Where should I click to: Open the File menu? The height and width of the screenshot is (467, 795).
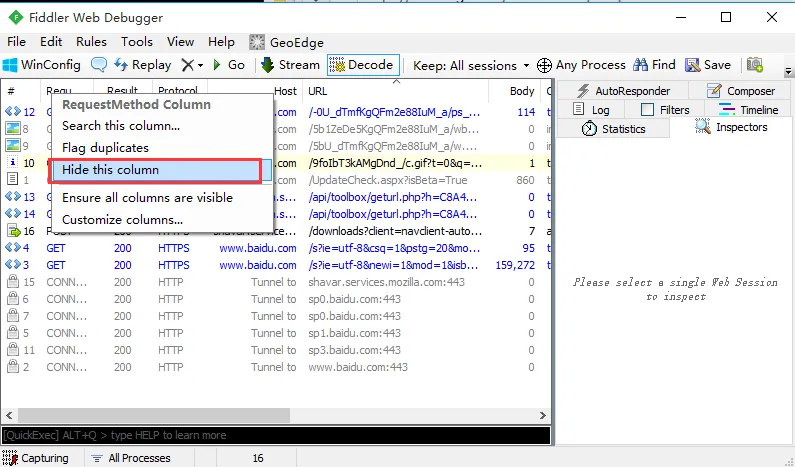(x=16, y=42)
